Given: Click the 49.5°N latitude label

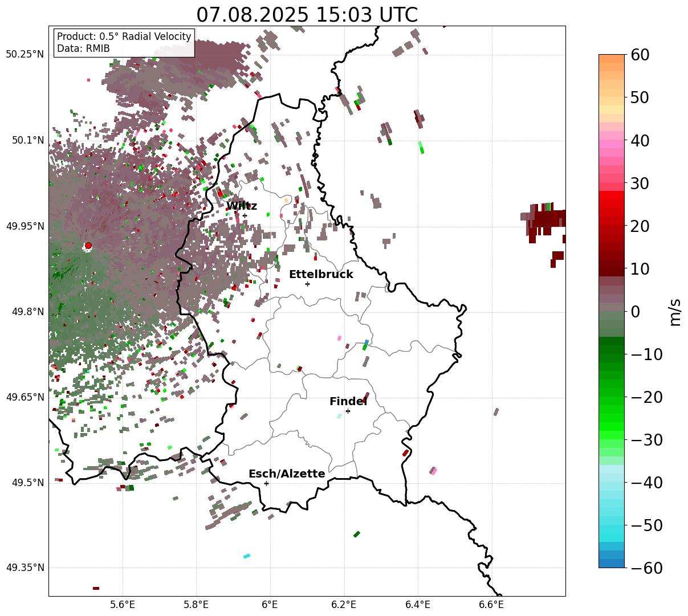Looking at the screenshot, I should point(27,483).
